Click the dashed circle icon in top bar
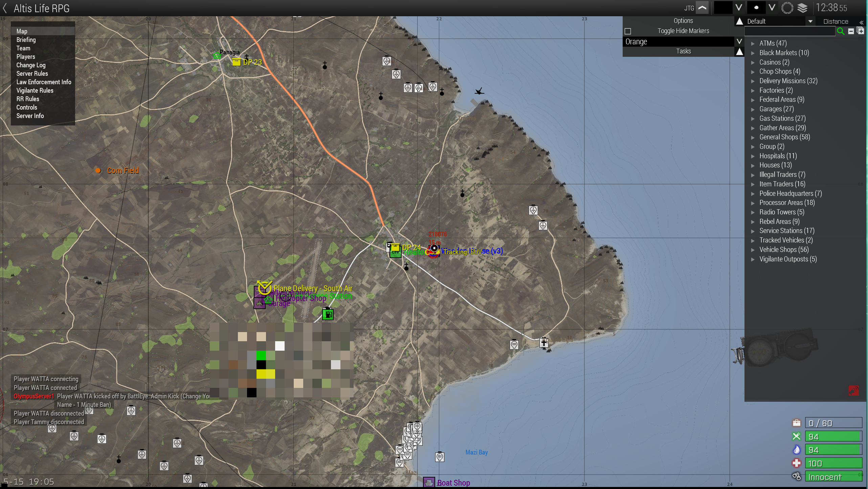868x489 pixels. pyautogui.click(x=787, y=8)
